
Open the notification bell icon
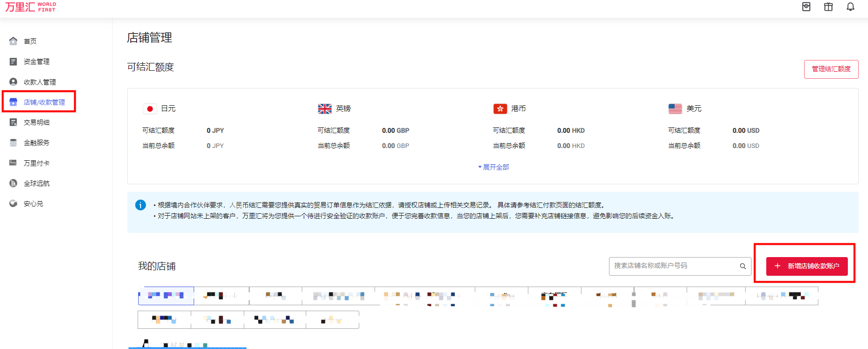(850, 7)
